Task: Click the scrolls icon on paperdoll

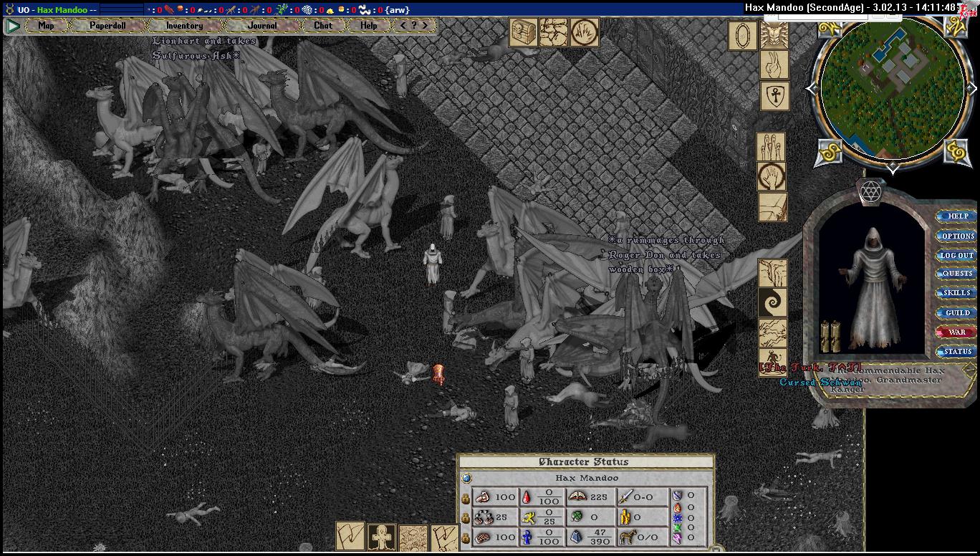Action: coord(830,337)
